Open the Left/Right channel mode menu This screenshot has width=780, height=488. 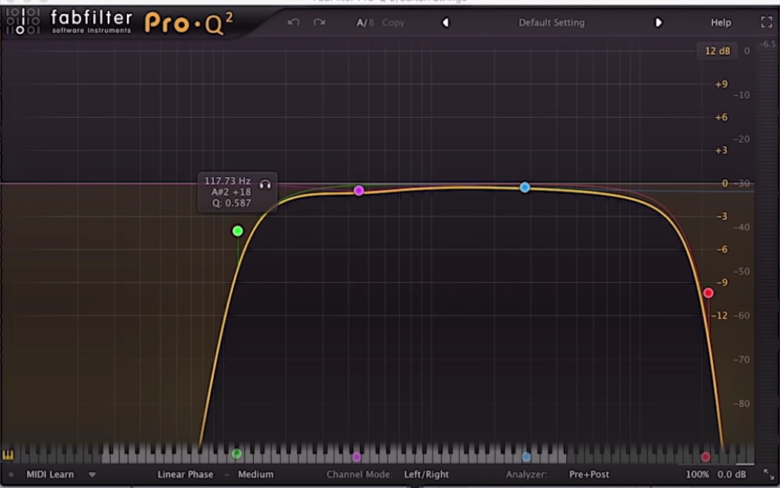[x=426, y=475]
